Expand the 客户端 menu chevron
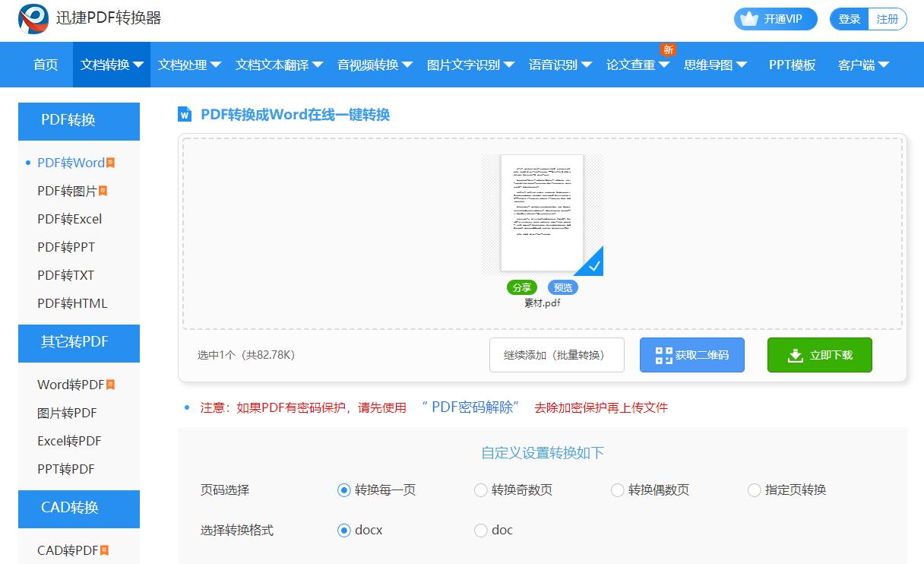Image resolution: width=924 pixels, height=564 pixels. pyautogui.click(x=886, y=65)
